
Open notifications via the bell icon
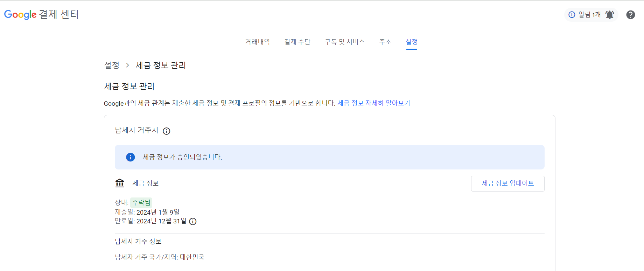(x=609, y=14)
